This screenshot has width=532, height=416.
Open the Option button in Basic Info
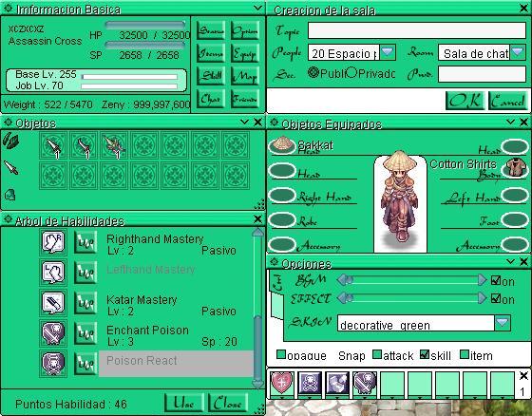point(245,31)
